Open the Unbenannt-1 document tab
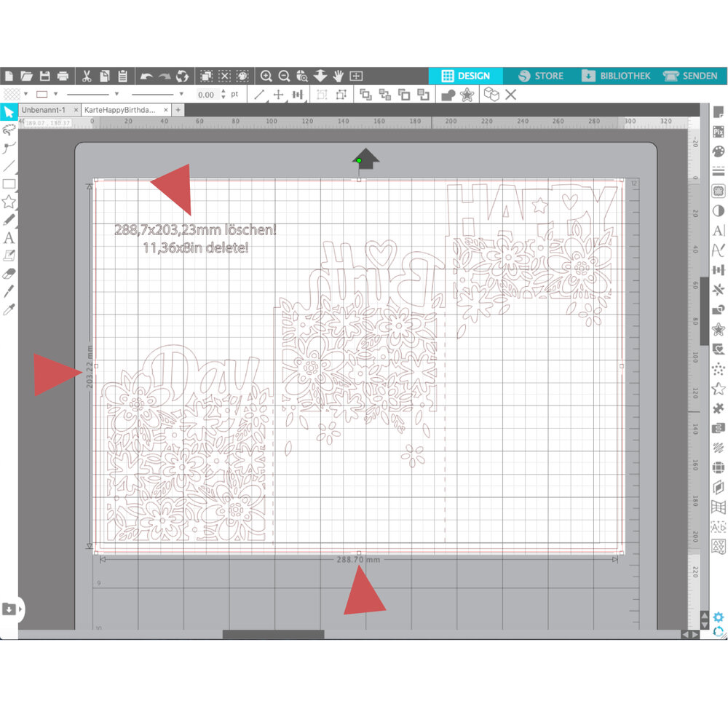728x728 pixels. 44,109
